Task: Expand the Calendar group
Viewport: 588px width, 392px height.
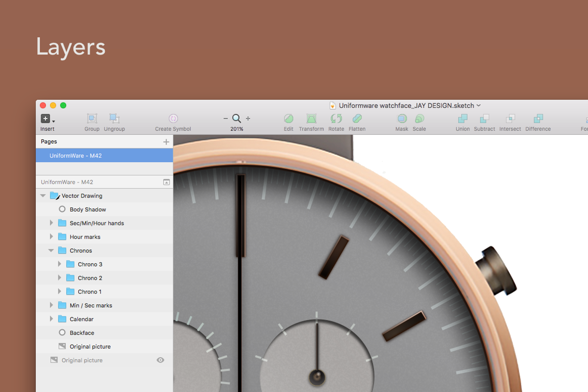Action: point(51,319)
